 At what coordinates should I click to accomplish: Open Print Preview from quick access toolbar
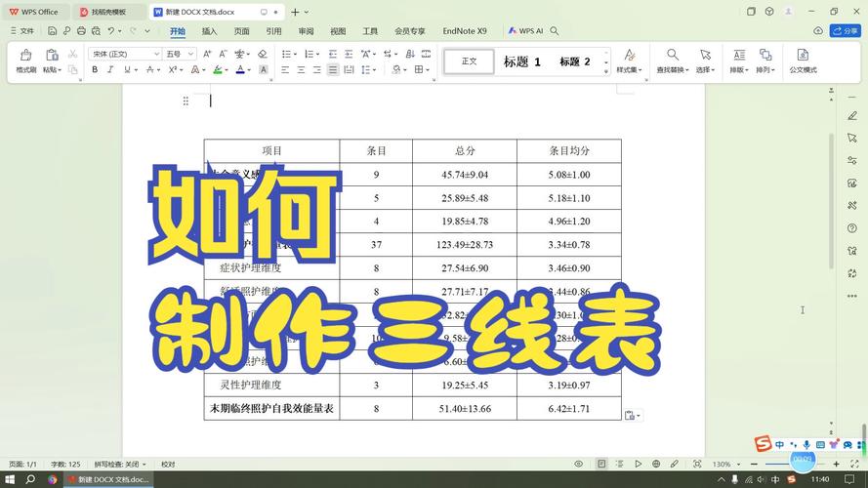[97, 31]
